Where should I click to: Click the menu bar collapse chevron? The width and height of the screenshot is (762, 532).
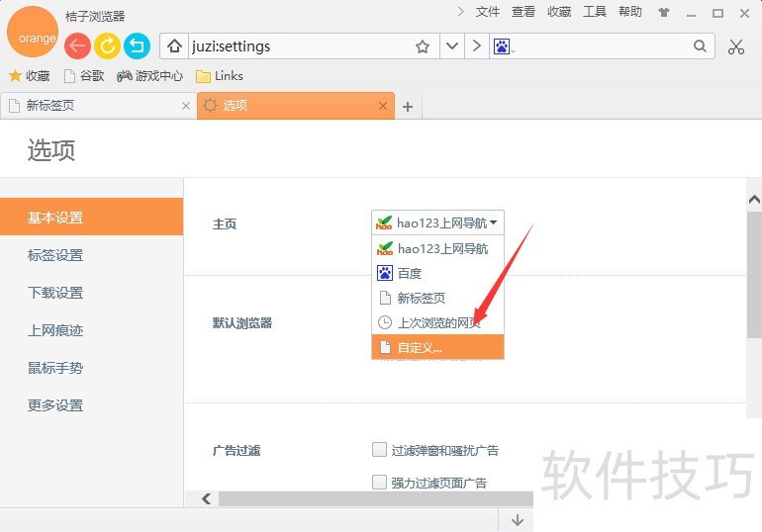coord(461,12)
